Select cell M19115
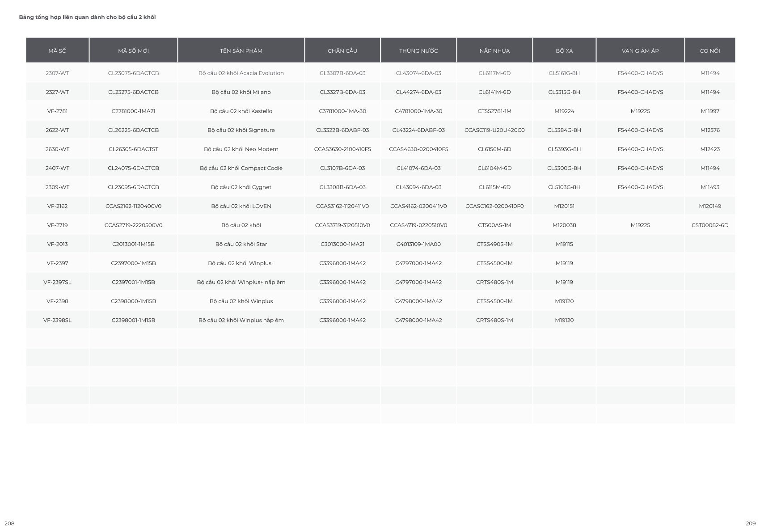 [564, 244]
